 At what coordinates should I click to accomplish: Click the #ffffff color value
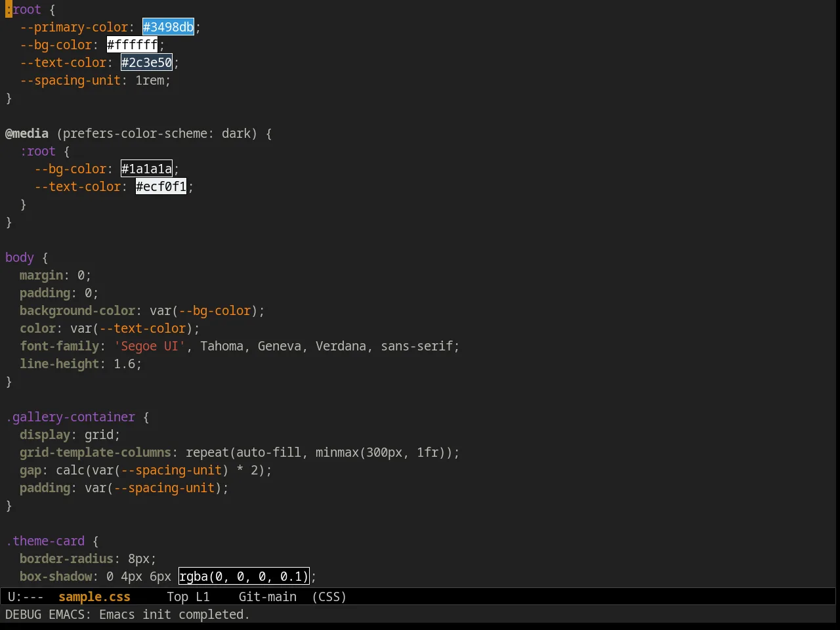click(x=132, y=45)
